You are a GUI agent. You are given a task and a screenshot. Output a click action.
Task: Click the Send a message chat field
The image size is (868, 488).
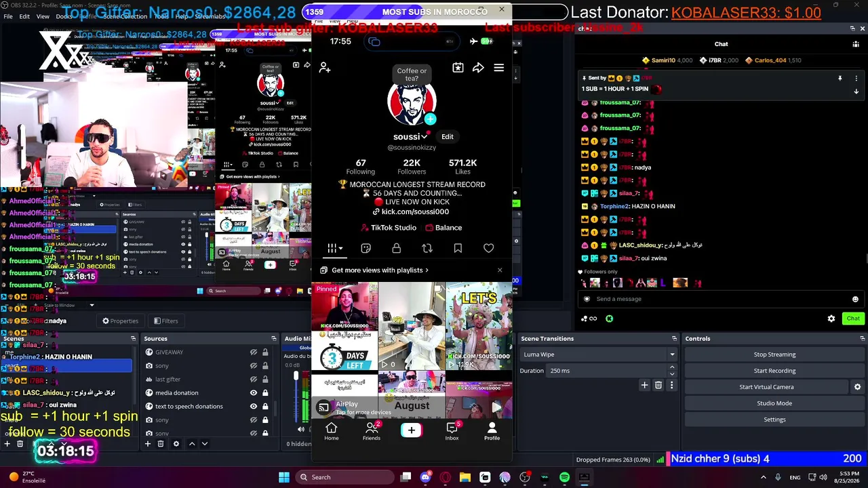720,299
